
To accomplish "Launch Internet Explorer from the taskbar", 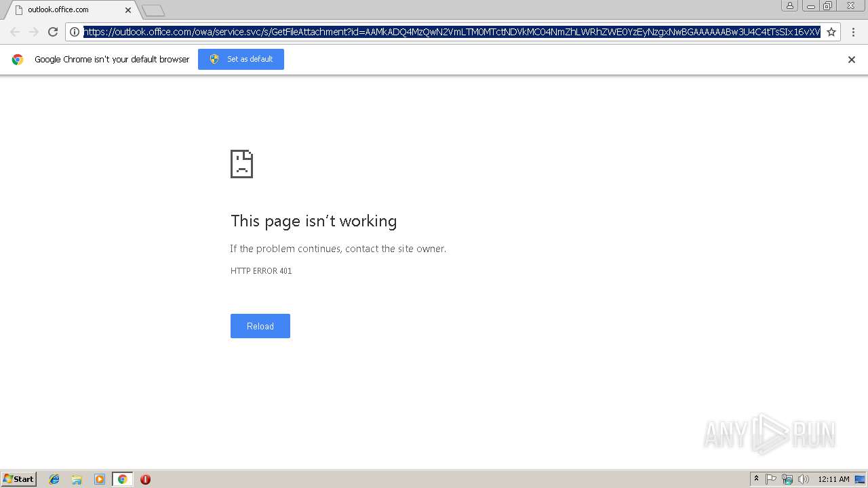I will pos(54,479).
